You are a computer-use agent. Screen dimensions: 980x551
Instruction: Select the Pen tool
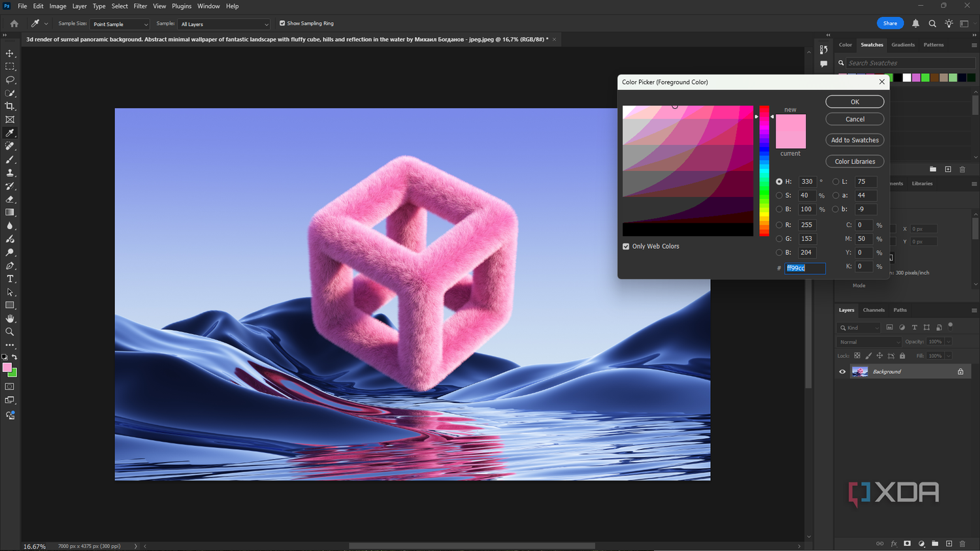[10, 266]
